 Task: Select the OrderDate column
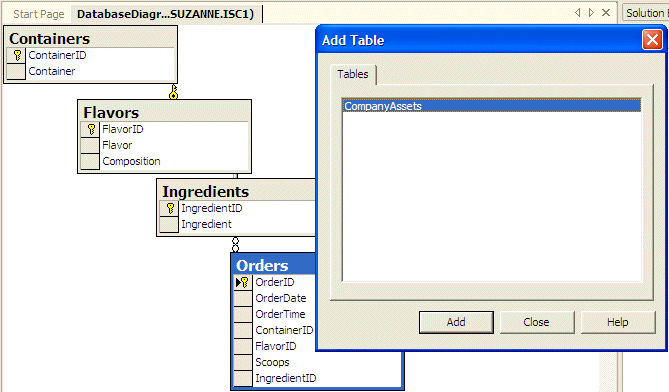point(281,298)
